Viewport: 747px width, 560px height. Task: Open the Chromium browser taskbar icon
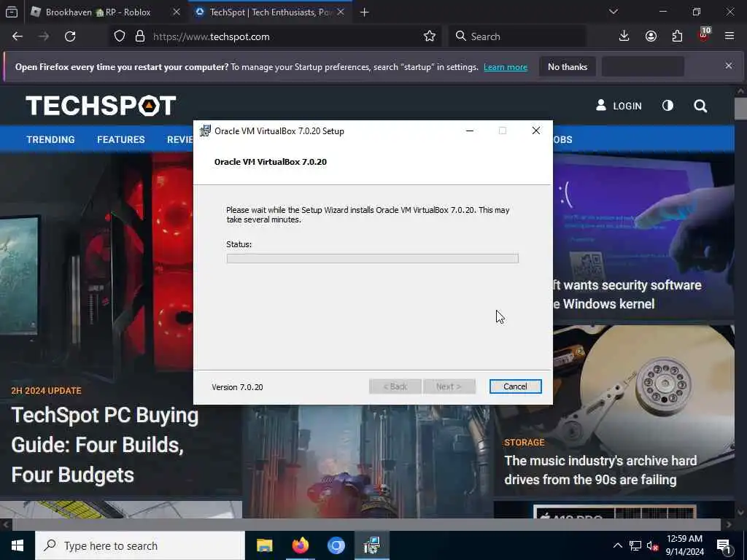[336, 545]
